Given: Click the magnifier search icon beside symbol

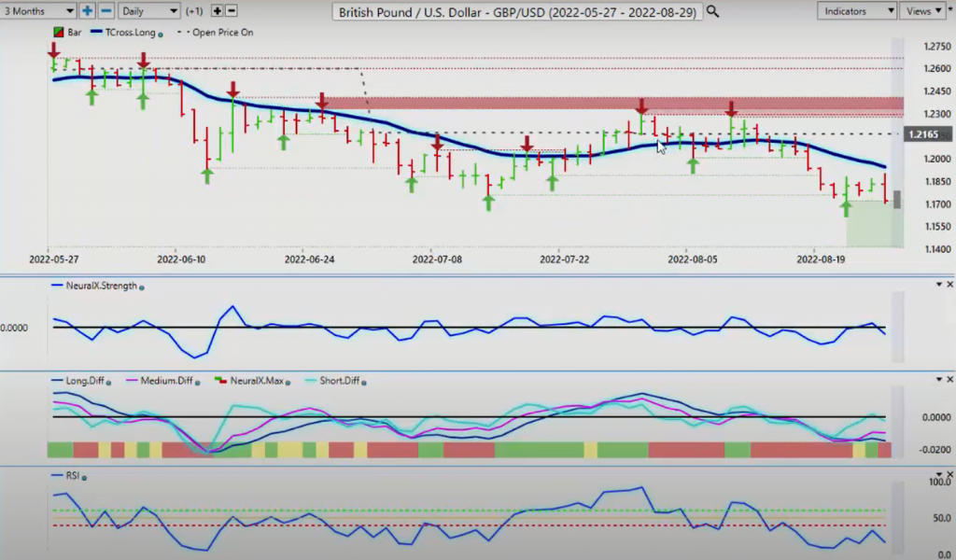Looking at the screenshot, I should [712, 11].
